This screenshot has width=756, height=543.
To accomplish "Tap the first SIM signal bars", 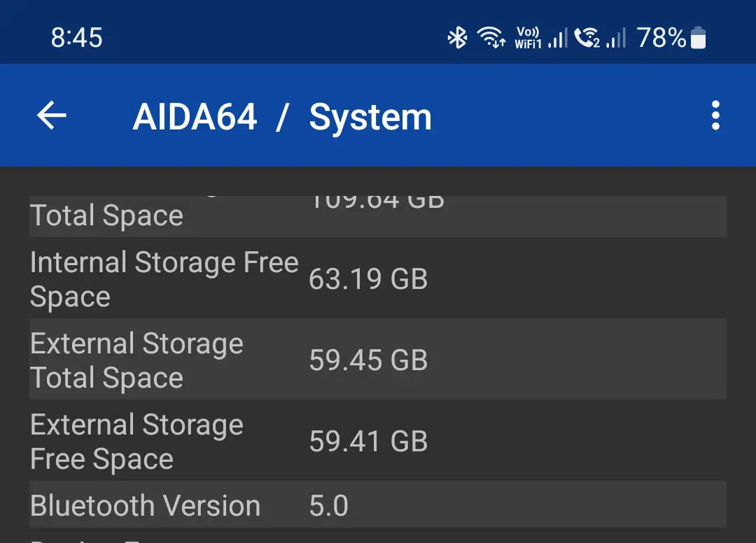I will point(558,38).
